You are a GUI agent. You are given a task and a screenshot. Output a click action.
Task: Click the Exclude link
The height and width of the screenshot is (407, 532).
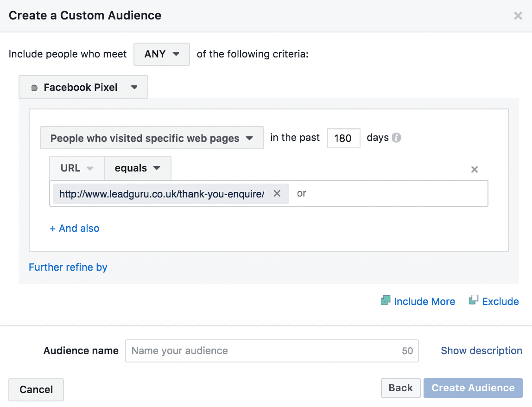point(500,301)
